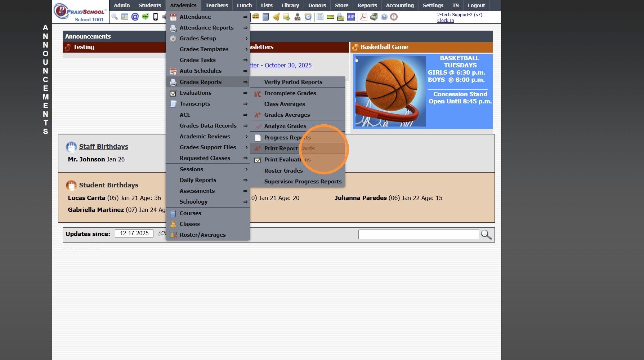Image resolution: width=644 pixels, height=360 pixels.
Task: Click the Updates since date field
Action: click(x=134, y=234)
